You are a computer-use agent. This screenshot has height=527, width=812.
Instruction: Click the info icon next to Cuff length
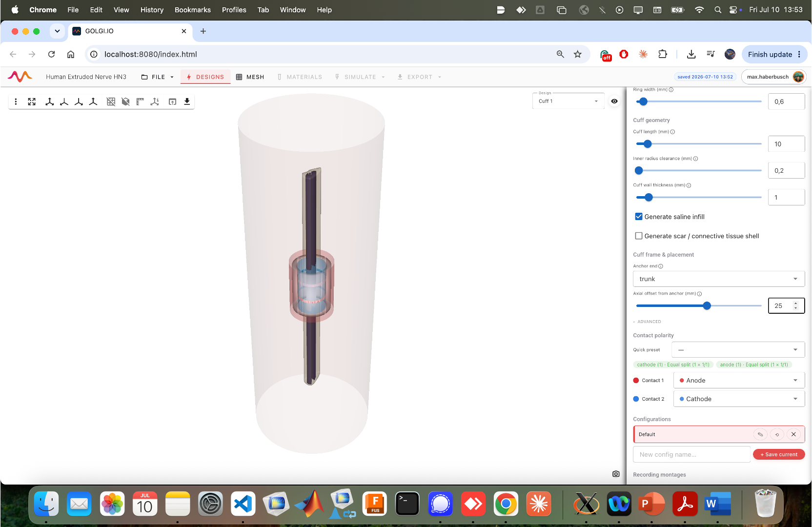pyautogui.click(x=672, y=132)
